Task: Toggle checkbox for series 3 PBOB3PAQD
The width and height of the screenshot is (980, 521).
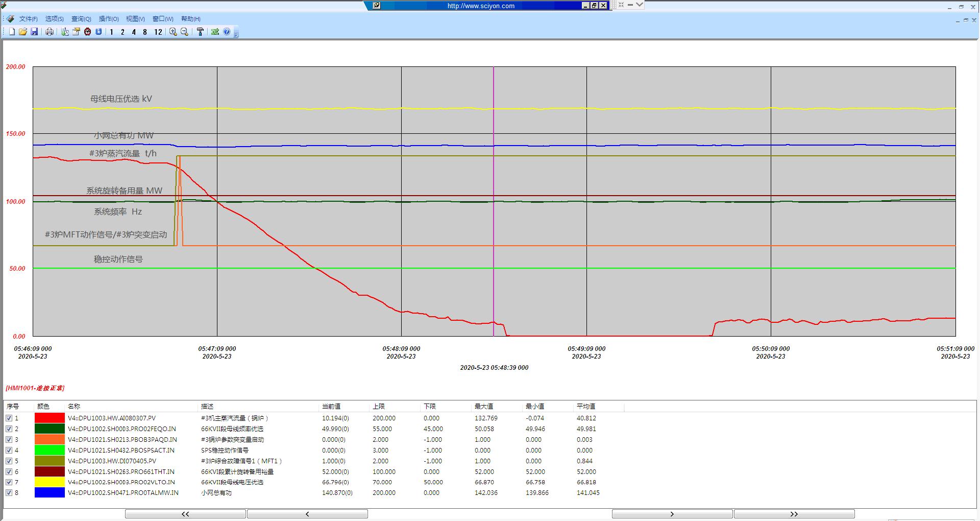Action: click(9, 439)
